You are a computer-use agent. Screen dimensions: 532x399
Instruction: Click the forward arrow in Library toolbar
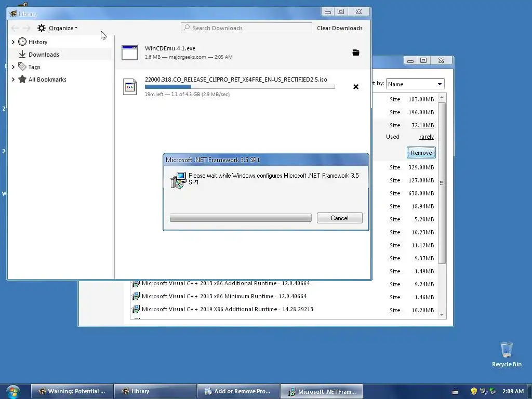point(26,28)
